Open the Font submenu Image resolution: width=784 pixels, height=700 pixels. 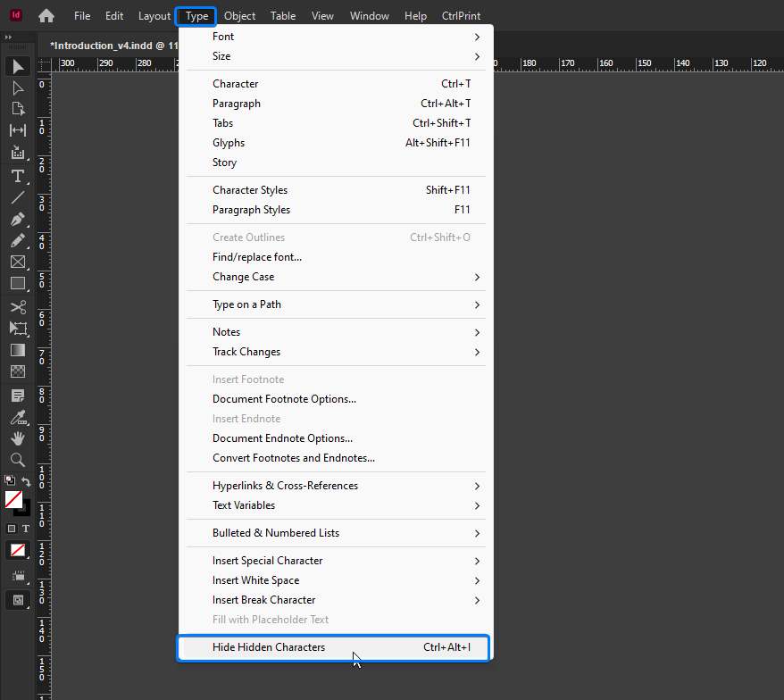[x=336, y=37]
